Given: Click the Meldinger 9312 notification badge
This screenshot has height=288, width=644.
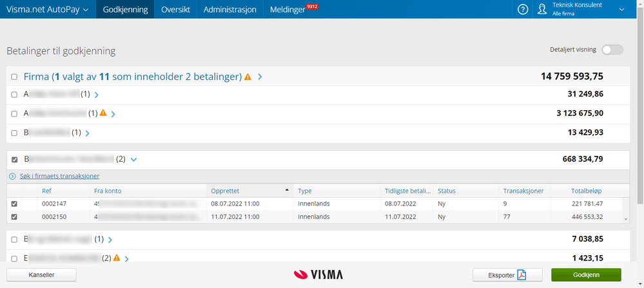Looking at the screenshot, I should 313,6.
